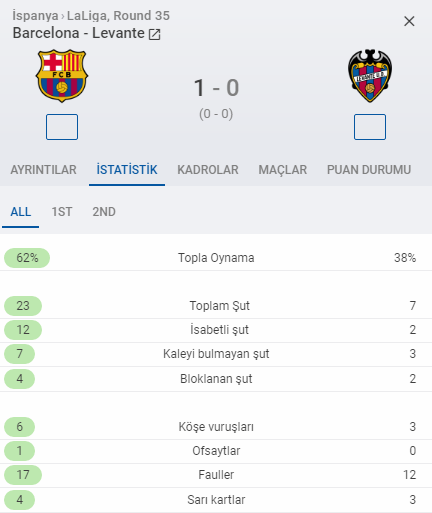
Task: Show 2ND half statistics
Action: [104, 212]
